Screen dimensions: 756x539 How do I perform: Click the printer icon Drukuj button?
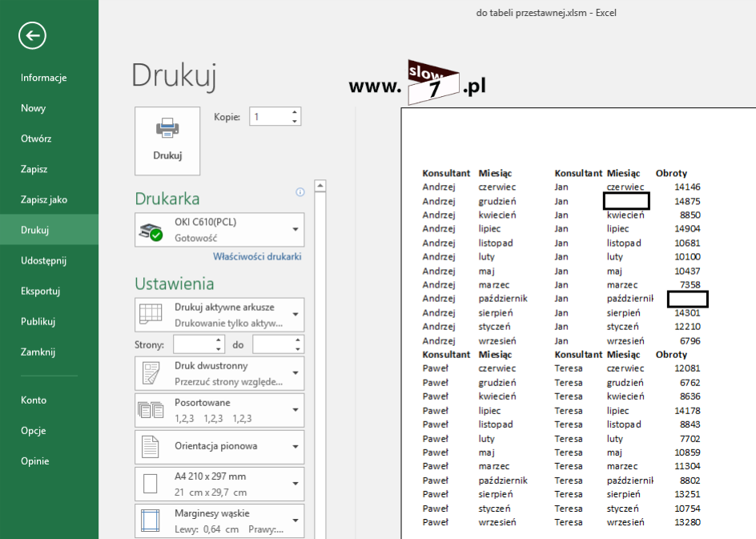pyautogui.click(x=167, y=141)
